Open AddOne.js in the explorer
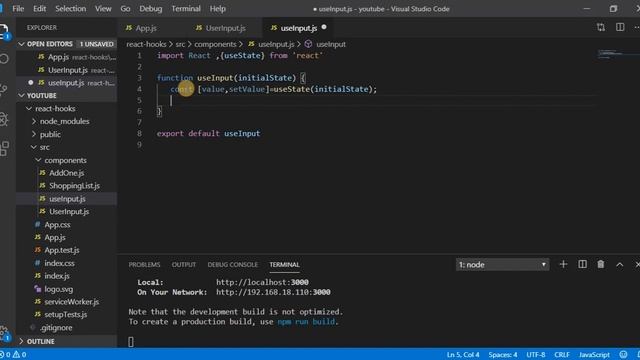This screenshot has height=360, width=640. (67, 173)
